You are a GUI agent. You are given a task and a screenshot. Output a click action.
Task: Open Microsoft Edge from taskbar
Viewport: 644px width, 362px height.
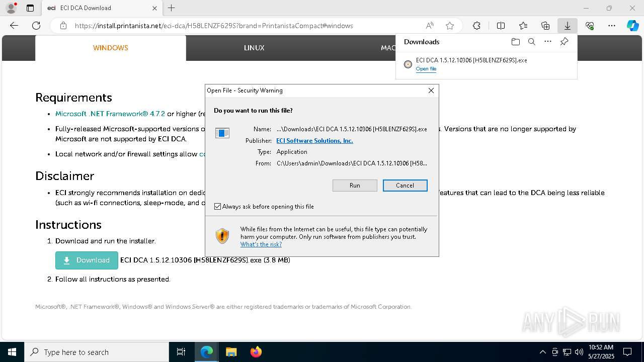click(x=207, y=352)
